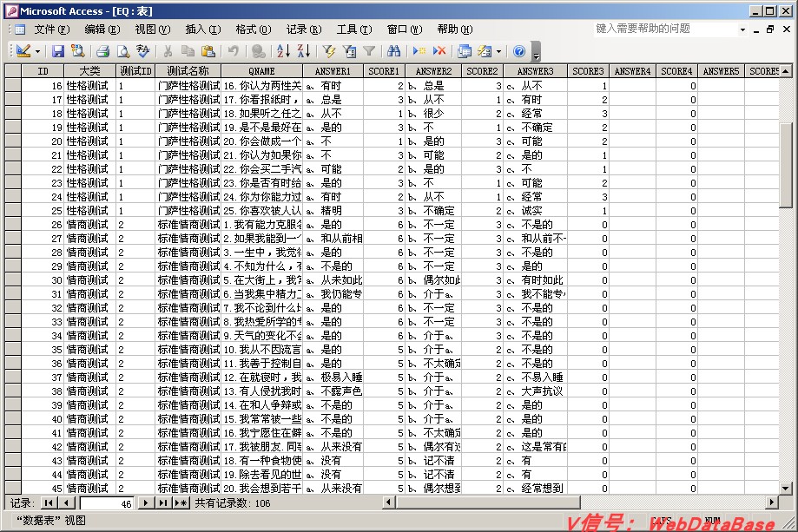
Task: Select the ID column header
Action: click(43, 71)
